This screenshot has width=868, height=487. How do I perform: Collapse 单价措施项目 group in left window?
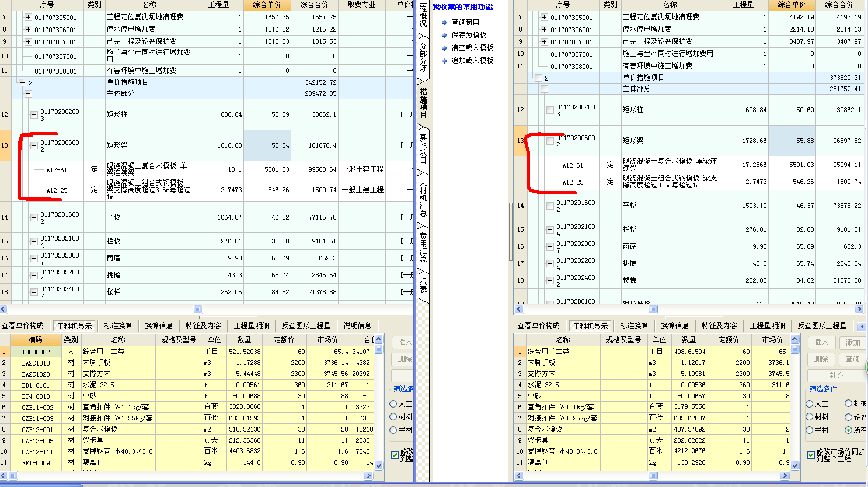[x=22, y=82]
